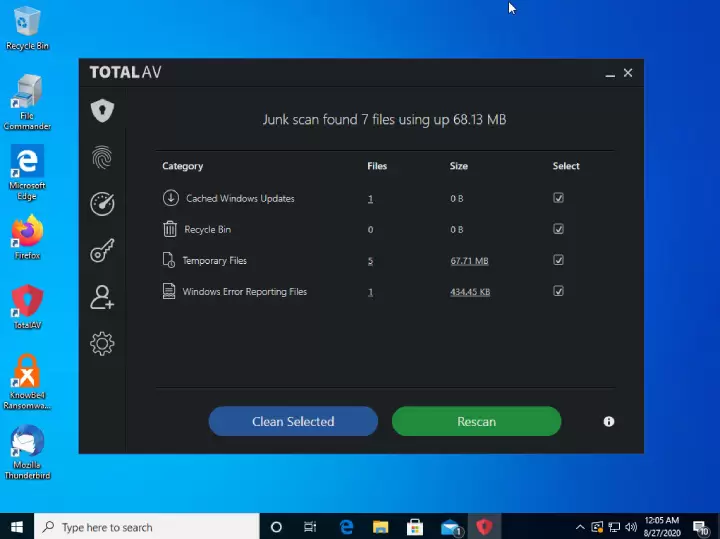Click the Cached Windows Updates download icon

[170, 198]
